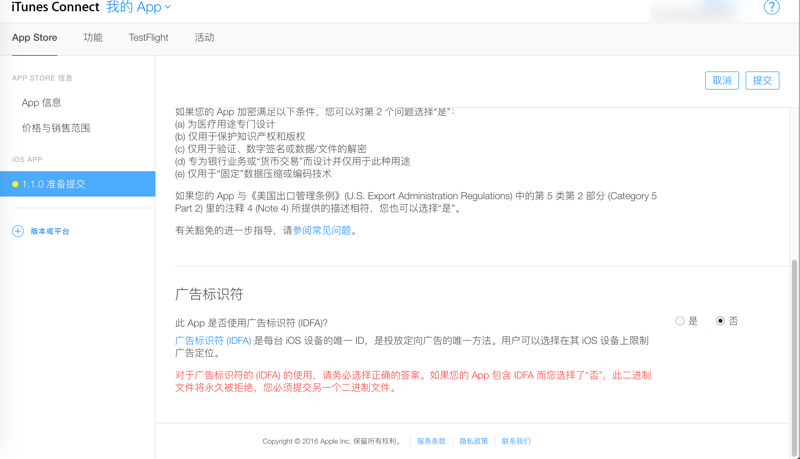Viewport: 800px width, 459px height.
Task: Open the 联系我们 footer link
Action: [516, 441]
